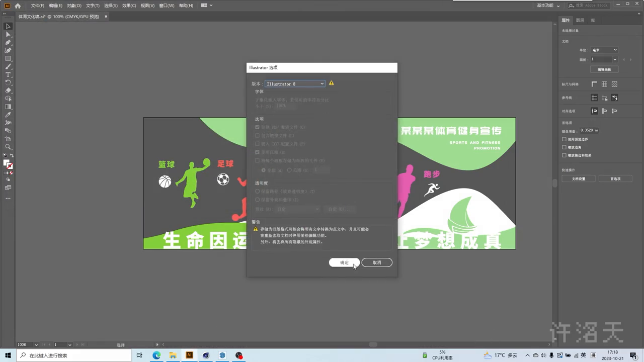
Task: Open Microsoft Edge from taskbar
Action: (x=156, y=355)
